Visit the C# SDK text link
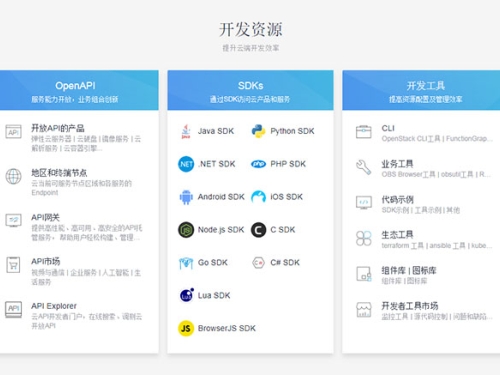 (x=285, y=263)
